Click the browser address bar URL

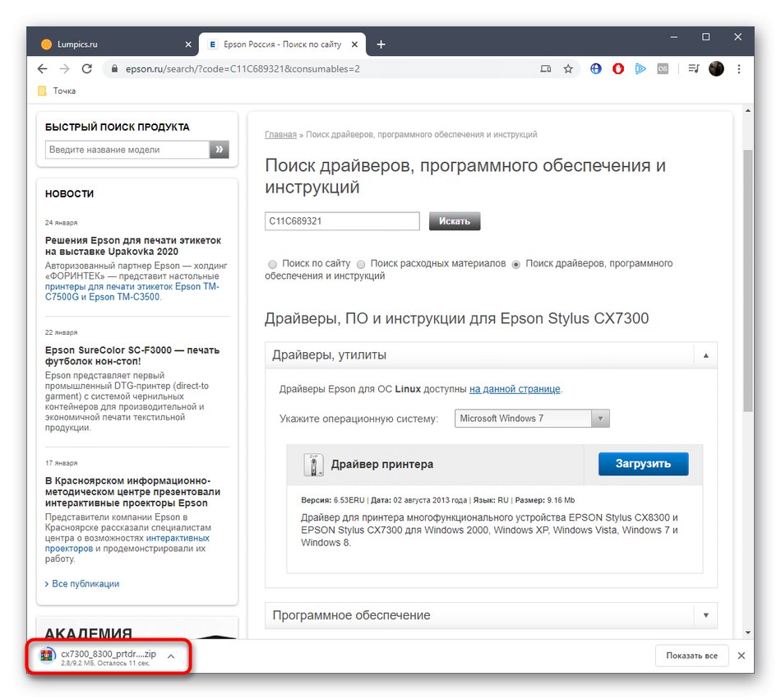243,69
